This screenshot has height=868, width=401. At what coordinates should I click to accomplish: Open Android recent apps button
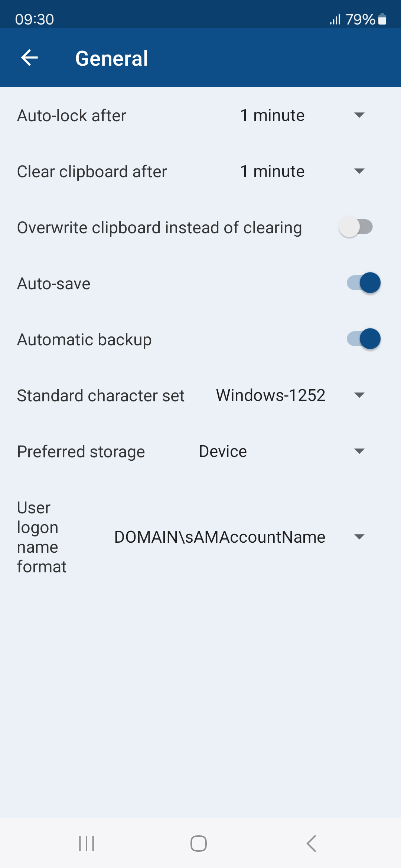tap(87, 844)
